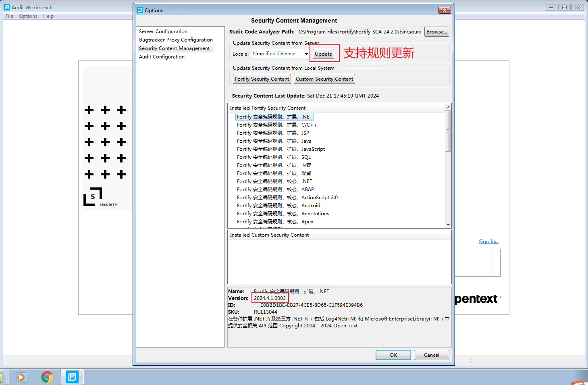
Task: Click the Browse... button
Action: (x=437, y=32)
